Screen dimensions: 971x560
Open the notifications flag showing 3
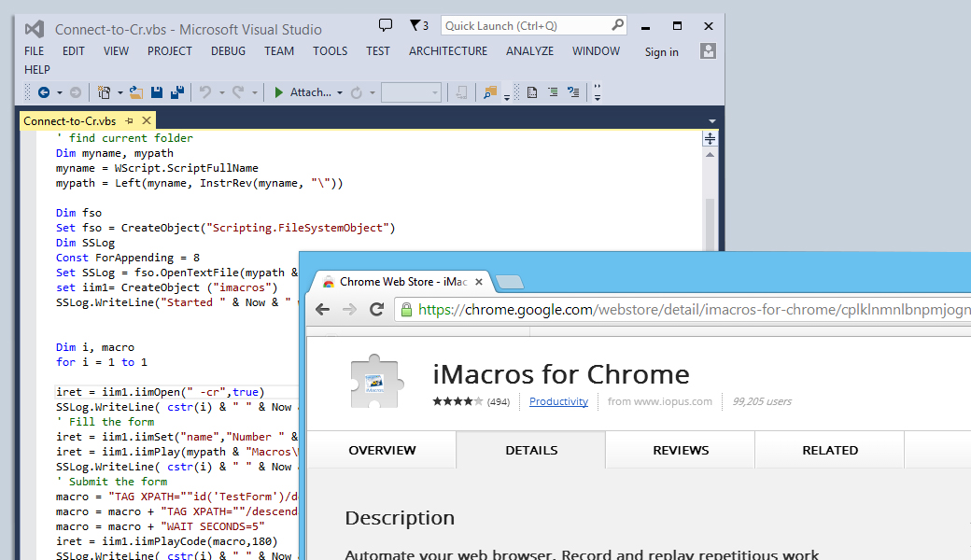point(419,25)
